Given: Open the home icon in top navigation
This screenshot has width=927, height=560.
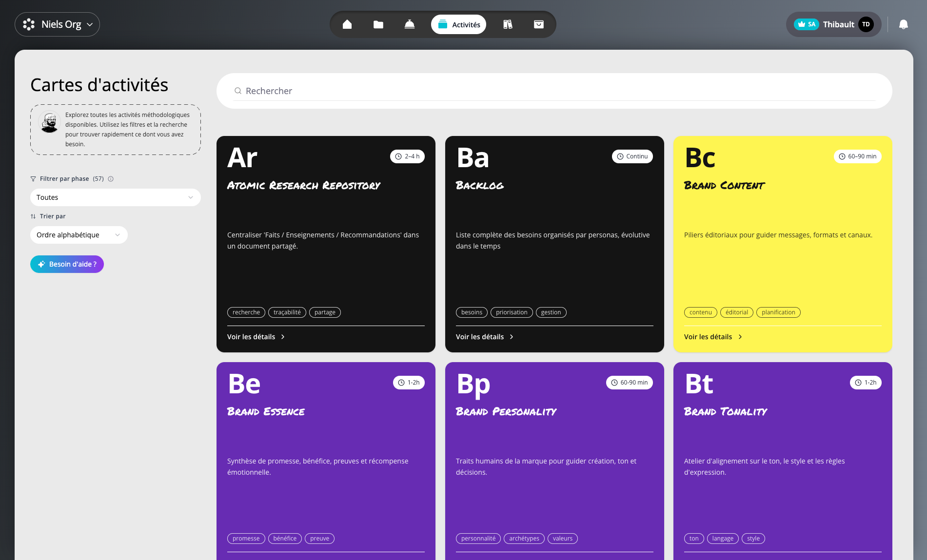Looking at the screenshot, I should (347, 24).
